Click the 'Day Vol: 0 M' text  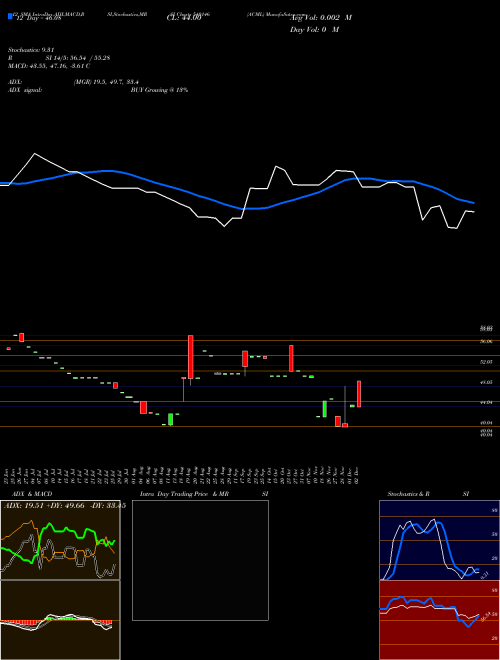(x=314, y=30)
